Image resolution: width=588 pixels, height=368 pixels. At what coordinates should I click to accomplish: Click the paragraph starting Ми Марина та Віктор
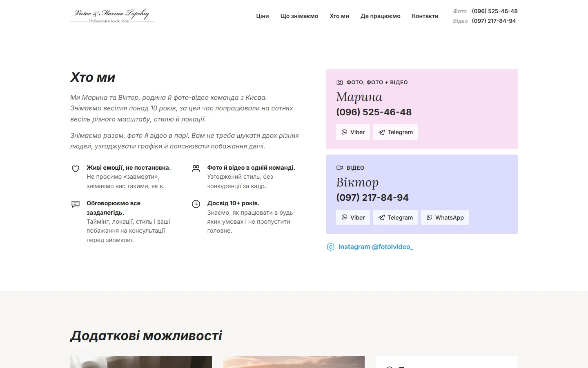[x=182, y=108]
